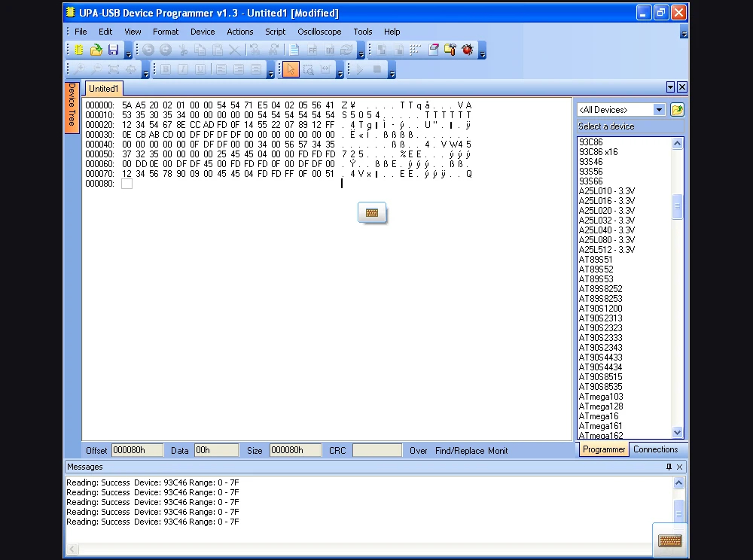Viewport: 753px width, 560px height.
Task: Switch to the Connections tab
Action: click(x=655, y=449)
